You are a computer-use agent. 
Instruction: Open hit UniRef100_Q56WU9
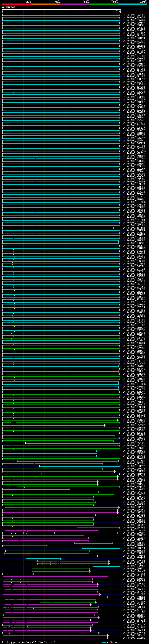(134, 20)
